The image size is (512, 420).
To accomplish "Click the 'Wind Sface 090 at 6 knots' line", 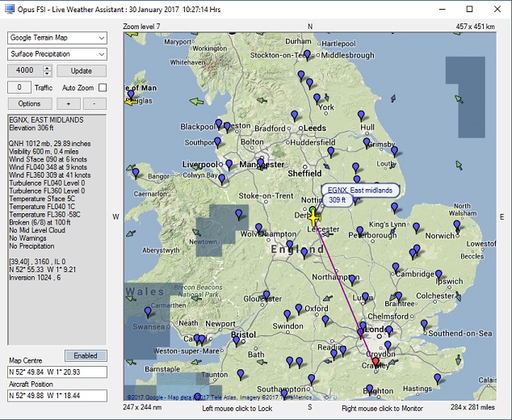I will pos(48,159).
